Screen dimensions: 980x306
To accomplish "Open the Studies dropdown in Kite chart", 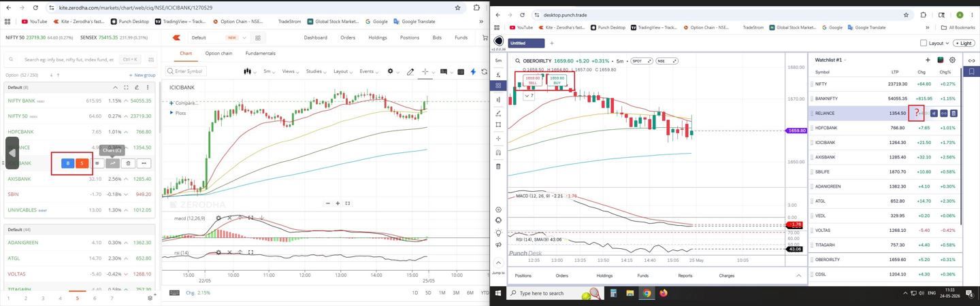I will tap(316, 71).
